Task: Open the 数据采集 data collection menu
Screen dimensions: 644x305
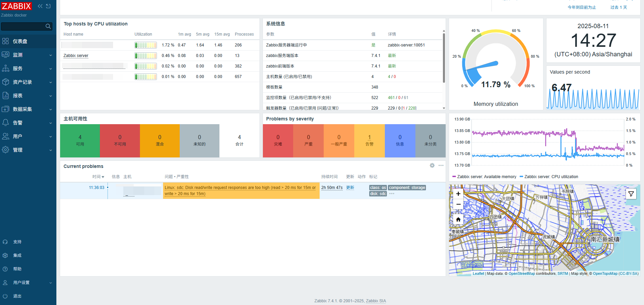Action: tap(28, 109)
